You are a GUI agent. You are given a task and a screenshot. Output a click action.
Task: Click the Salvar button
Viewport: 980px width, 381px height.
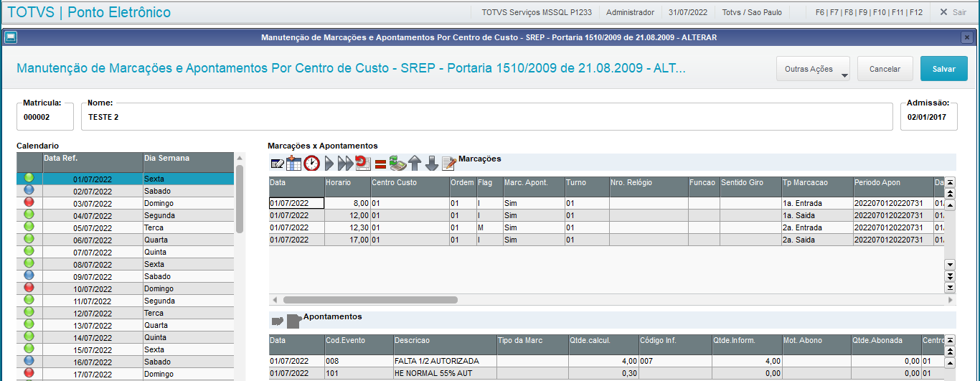[x=943, y=69]
